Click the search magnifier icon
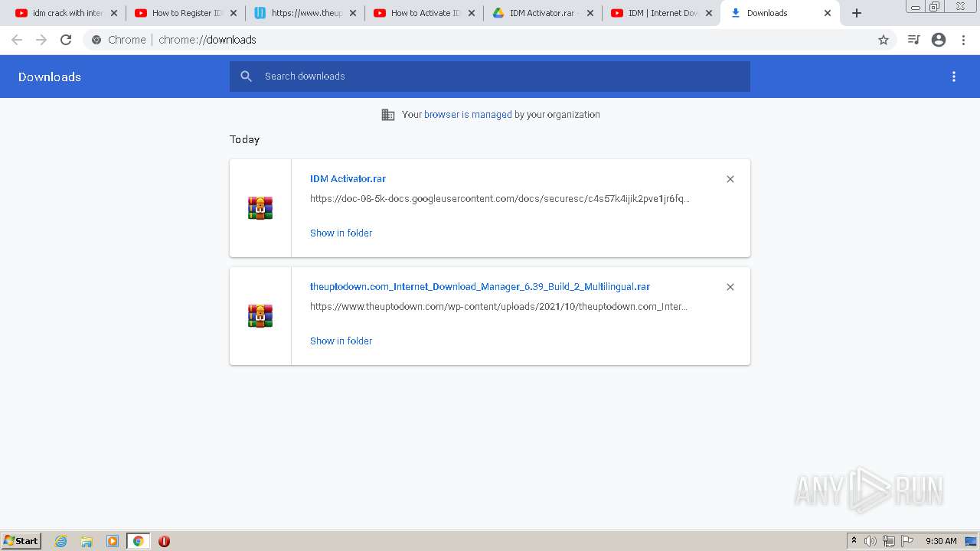Image resolution: width=980 pixels, height=551 pixels. [x=246, y=77]
